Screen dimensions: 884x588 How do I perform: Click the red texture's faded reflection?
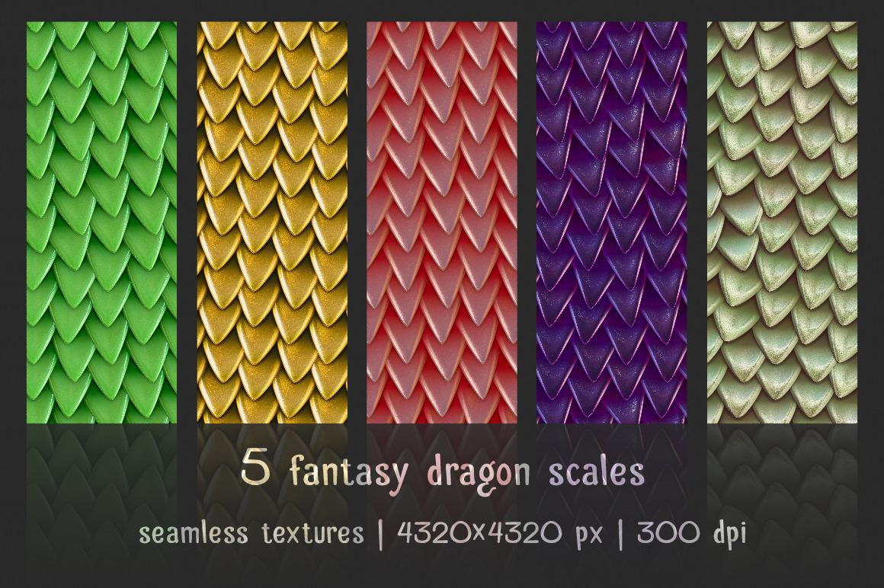coord(442,496)
